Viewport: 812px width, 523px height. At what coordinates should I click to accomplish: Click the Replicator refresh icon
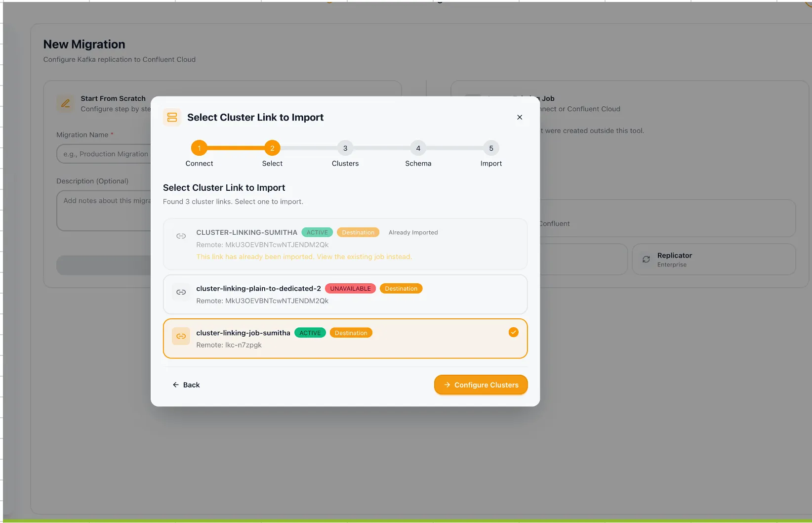point(646,259)
